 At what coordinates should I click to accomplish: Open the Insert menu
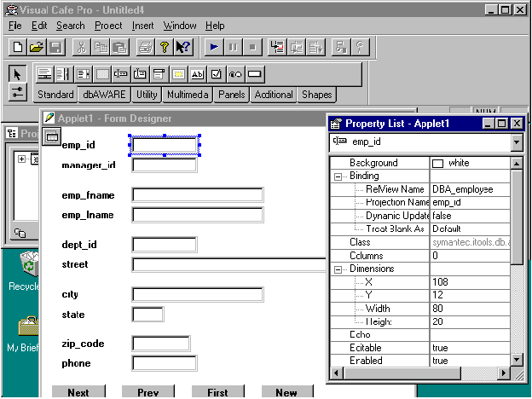tap(143, 26)
